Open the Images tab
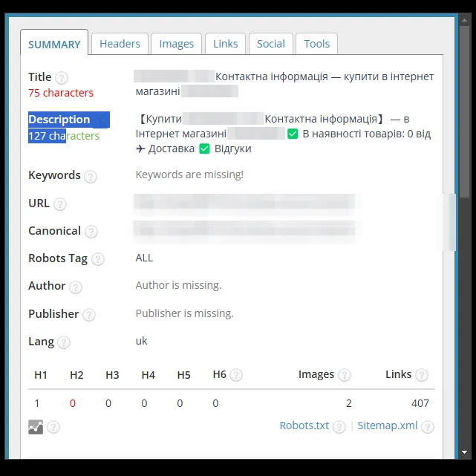476x476 pixels. 177,44
